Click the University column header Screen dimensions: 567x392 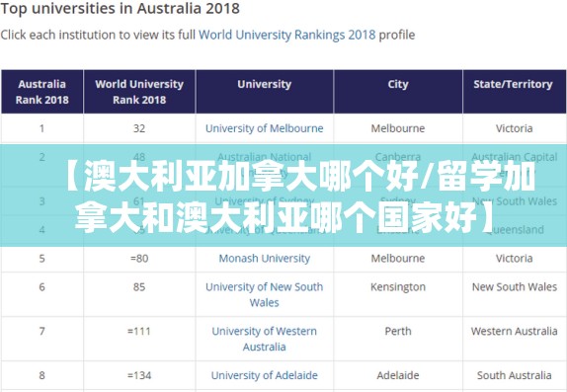click(265, 92)
